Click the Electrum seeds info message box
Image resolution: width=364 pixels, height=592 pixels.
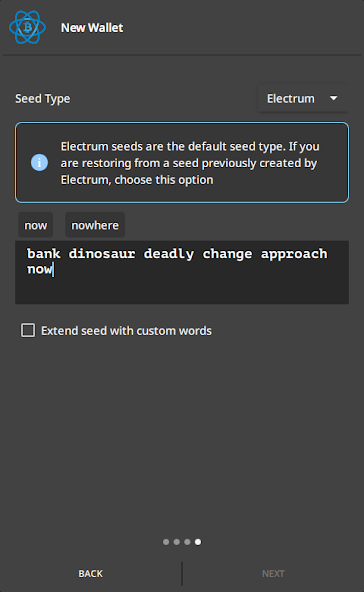(x=182, y=162)
